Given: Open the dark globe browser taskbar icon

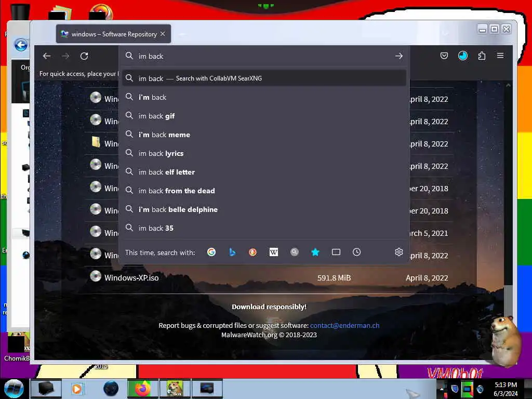Looking at the screenshot, I should point(111,389).
